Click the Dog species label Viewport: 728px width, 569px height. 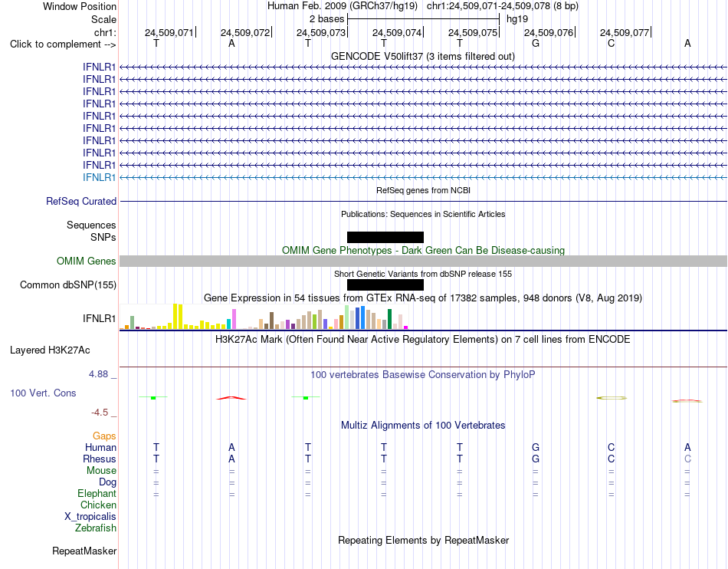[x=107, y=482]
